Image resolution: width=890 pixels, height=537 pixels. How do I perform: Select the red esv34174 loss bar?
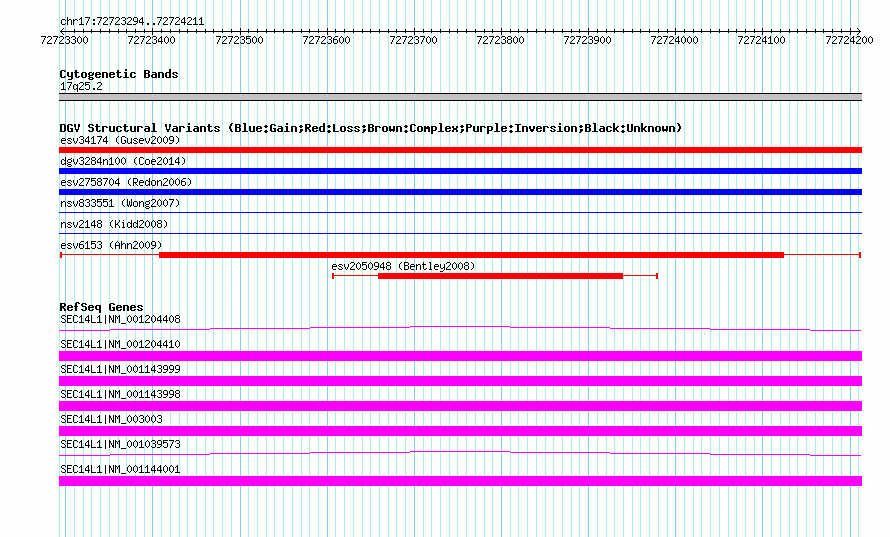click(x=460, y=150)
